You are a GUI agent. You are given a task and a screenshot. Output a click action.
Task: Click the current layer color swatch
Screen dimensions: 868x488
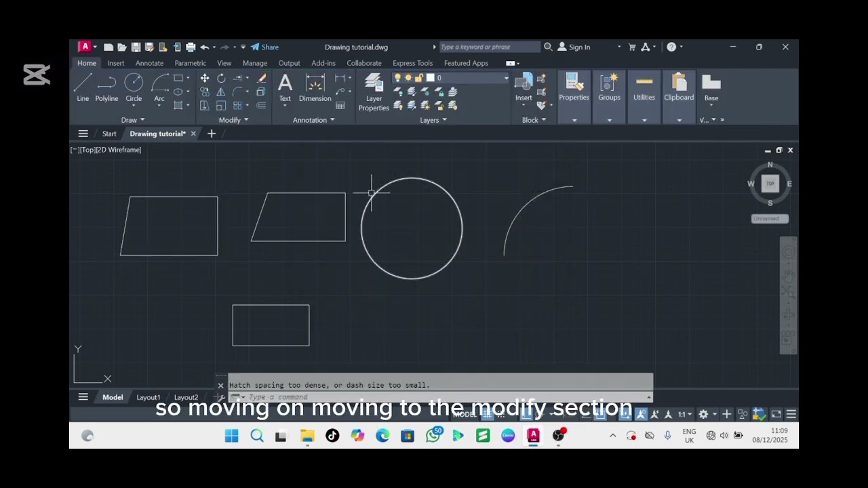click(x=430, y=78)
